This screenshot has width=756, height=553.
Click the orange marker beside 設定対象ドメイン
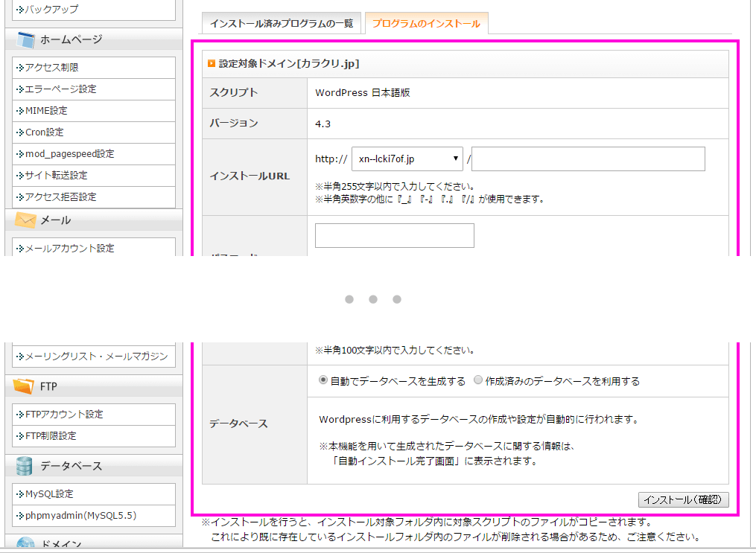point(212,63)
